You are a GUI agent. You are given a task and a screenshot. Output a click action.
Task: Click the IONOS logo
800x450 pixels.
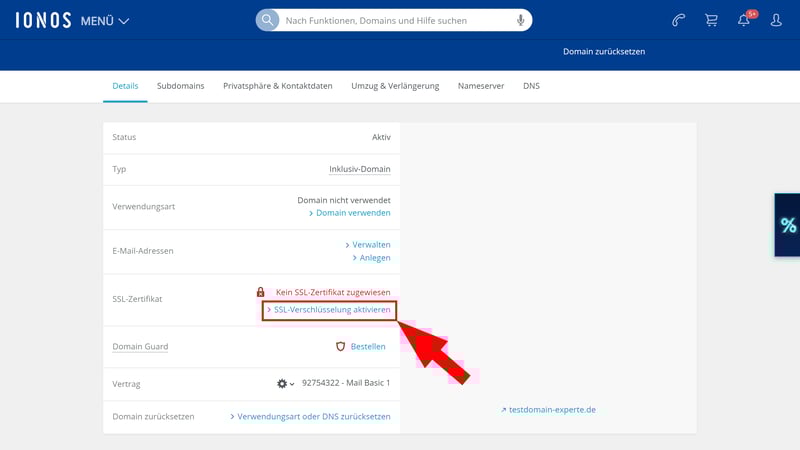pyautogui.click(x=43, y=20)
